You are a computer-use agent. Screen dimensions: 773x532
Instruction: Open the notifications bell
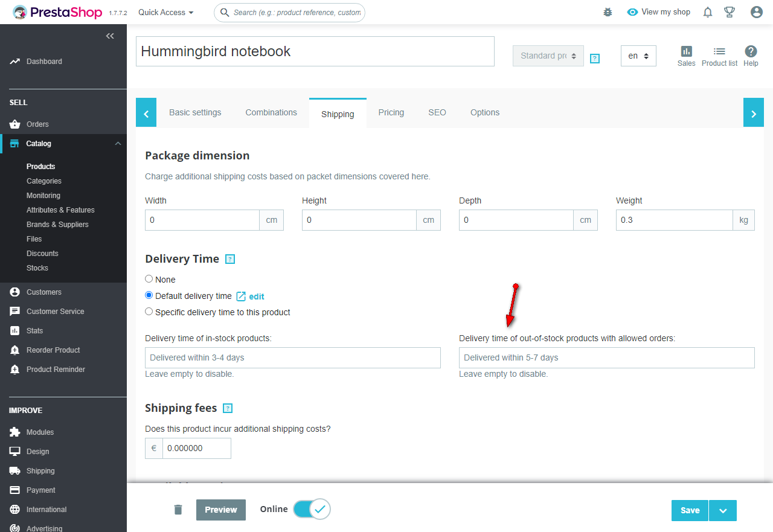click(x=708, y=12)
